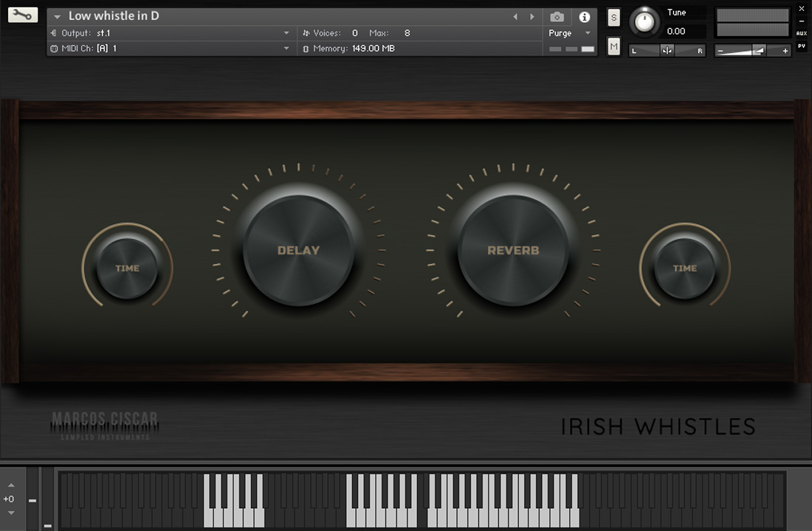Click the Tune label
This screenshot has height=531, width=812.
click(x=676, y=13)
